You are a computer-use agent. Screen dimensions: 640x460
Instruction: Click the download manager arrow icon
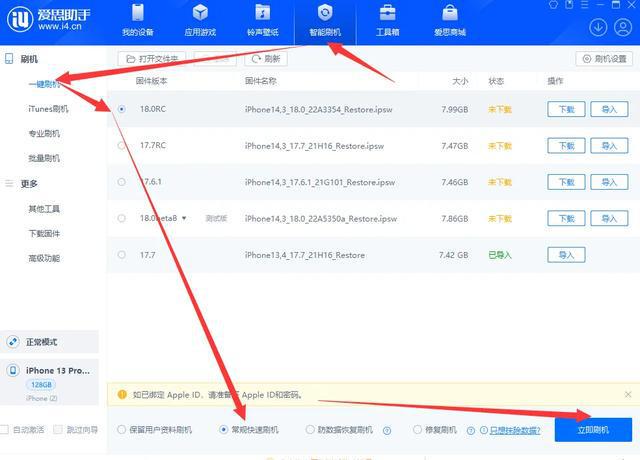pyautogui.click(x=598, y=27)
